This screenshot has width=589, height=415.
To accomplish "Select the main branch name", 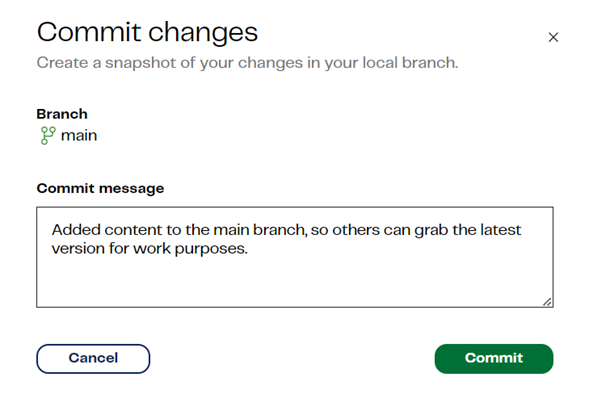I will pos(79,136).
